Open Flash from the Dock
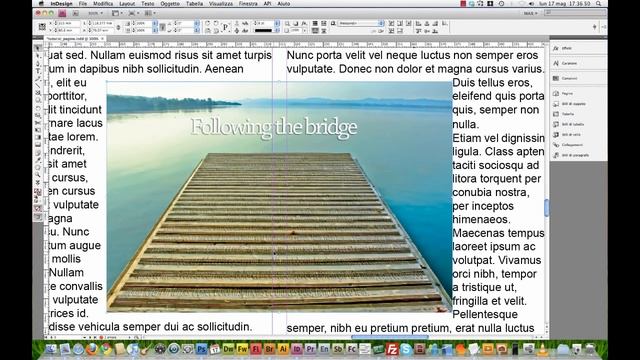 256,349
